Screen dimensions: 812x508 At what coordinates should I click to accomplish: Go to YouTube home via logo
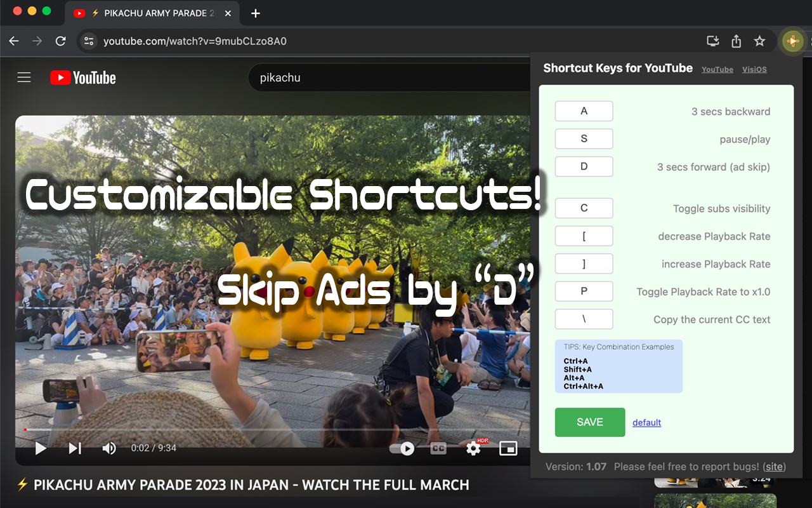(x=83, y=77)
